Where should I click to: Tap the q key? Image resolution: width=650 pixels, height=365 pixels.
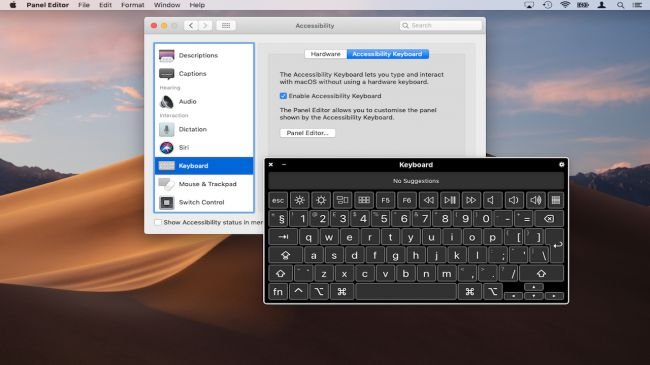coord(308,237)
